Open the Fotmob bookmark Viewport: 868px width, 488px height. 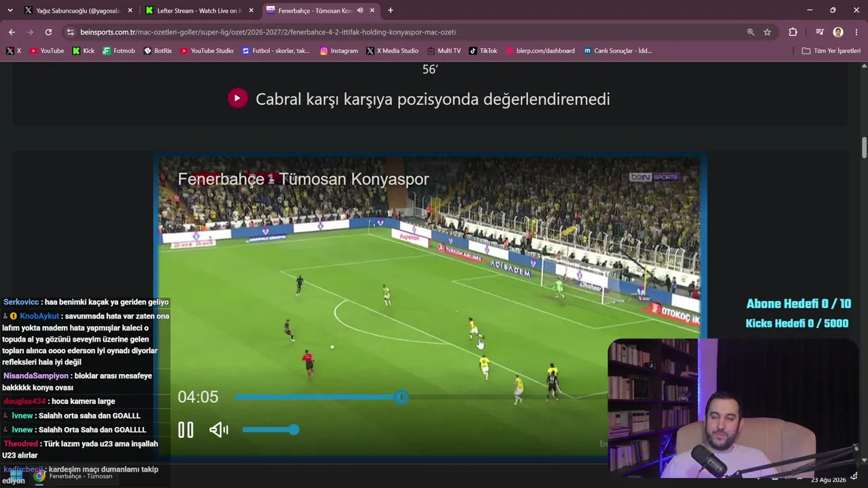pos(119,51)
